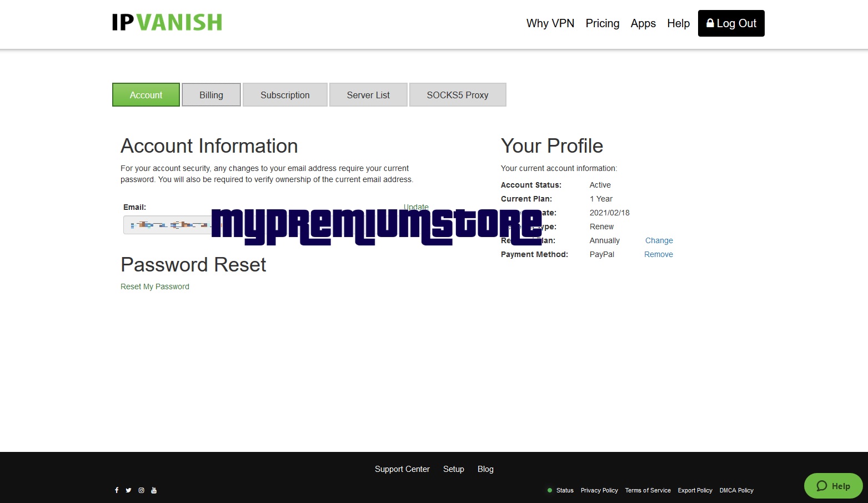Open Support Center footer link
This screenshot has width=868, height=503.
point(402,469)
